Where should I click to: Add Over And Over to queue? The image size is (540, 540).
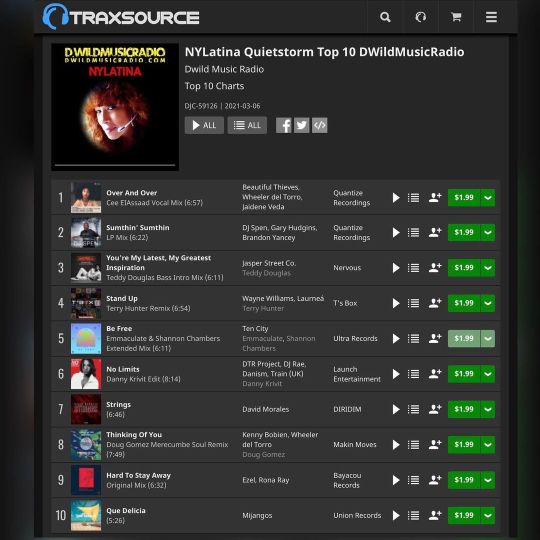tap(413, 198)
